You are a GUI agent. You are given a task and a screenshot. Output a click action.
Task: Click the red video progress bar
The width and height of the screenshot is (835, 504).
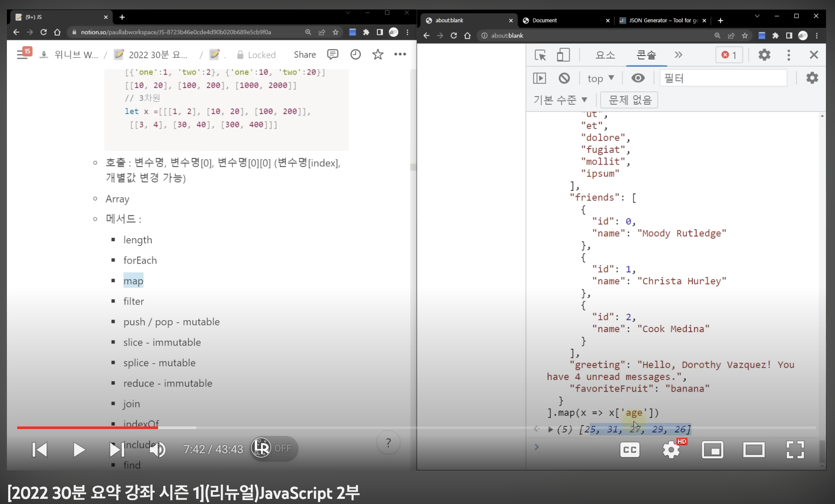coord(88,427)
